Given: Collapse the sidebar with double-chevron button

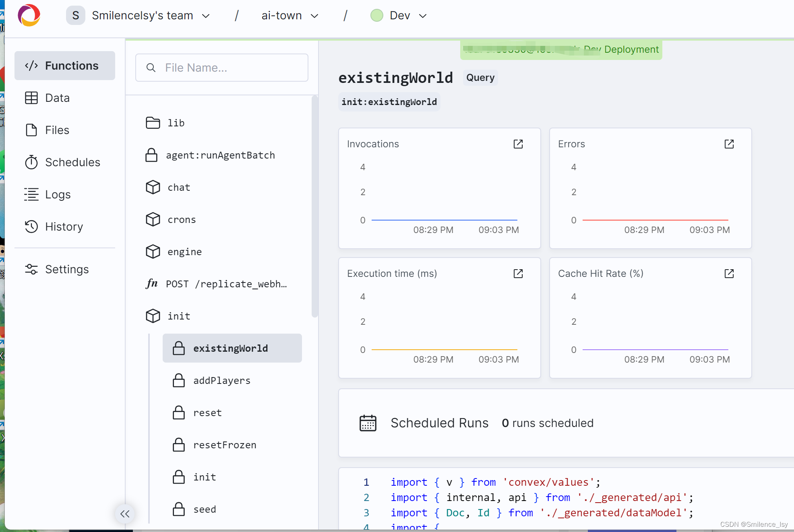Looking at the screenshot, I should (x=125, y=514).
